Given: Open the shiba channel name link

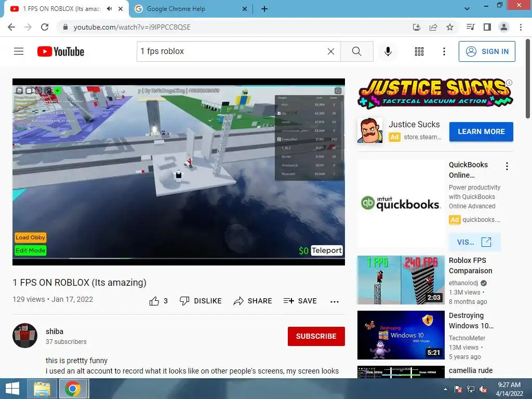Looking at the screenshot, I should (55, 331).
